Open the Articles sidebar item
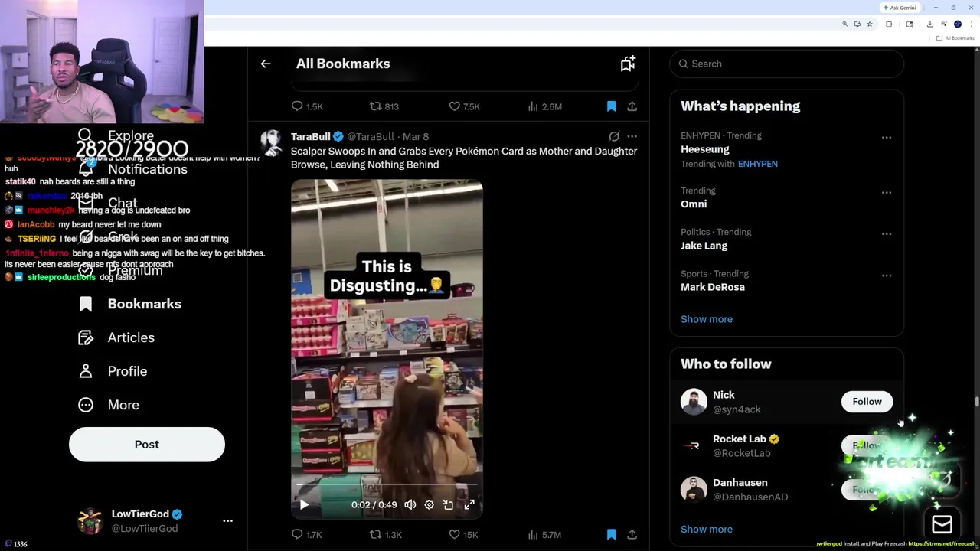 click(116, 337)
